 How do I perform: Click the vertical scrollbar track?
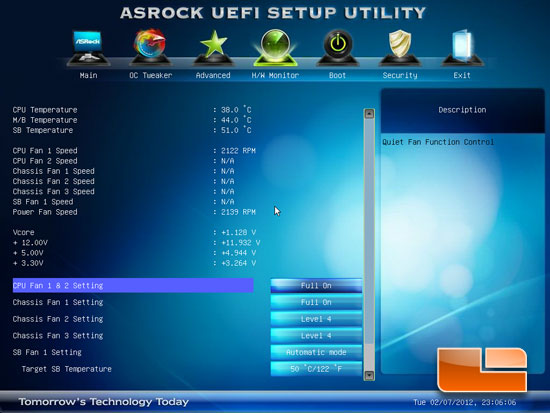pos(369,245)
